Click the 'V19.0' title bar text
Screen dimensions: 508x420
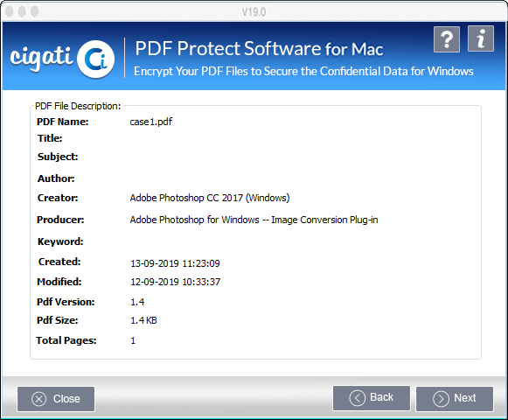(254, 12)
